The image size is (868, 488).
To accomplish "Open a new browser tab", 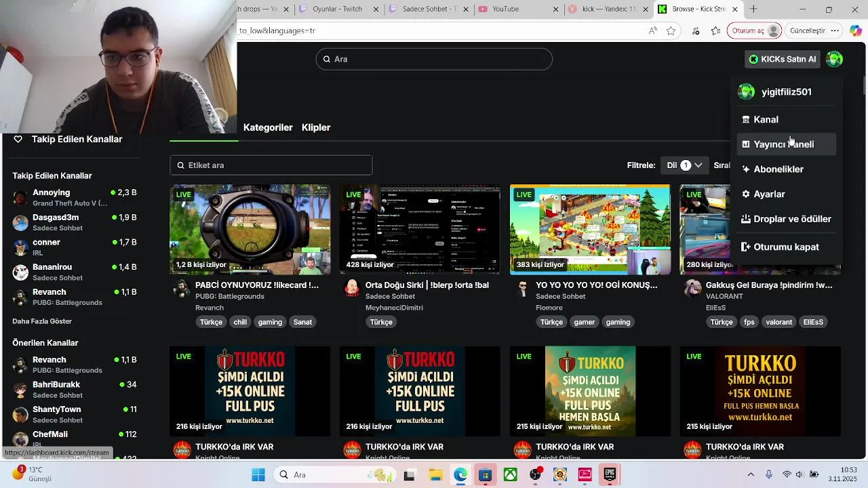I will [753, 9].
